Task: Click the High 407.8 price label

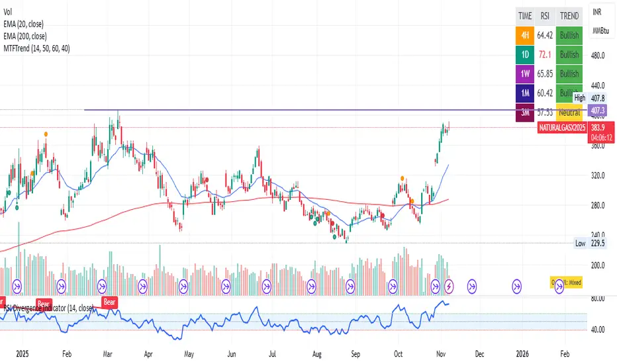Action: tap(589, 98)
